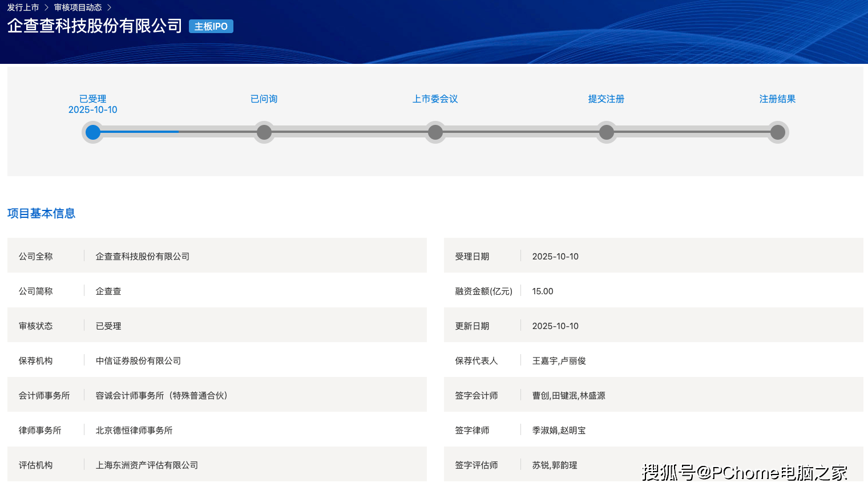Click the 提交注册 step circle
The width and height of the screenshot is (868, 491).
point(607,132)
